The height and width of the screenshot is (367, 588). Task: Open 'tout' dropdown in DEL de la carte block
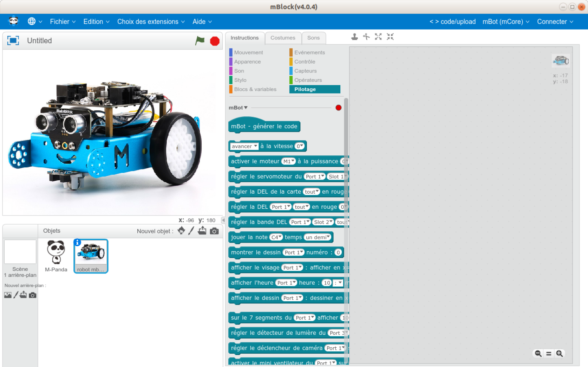pyautogui.click(x=312, y=192)
